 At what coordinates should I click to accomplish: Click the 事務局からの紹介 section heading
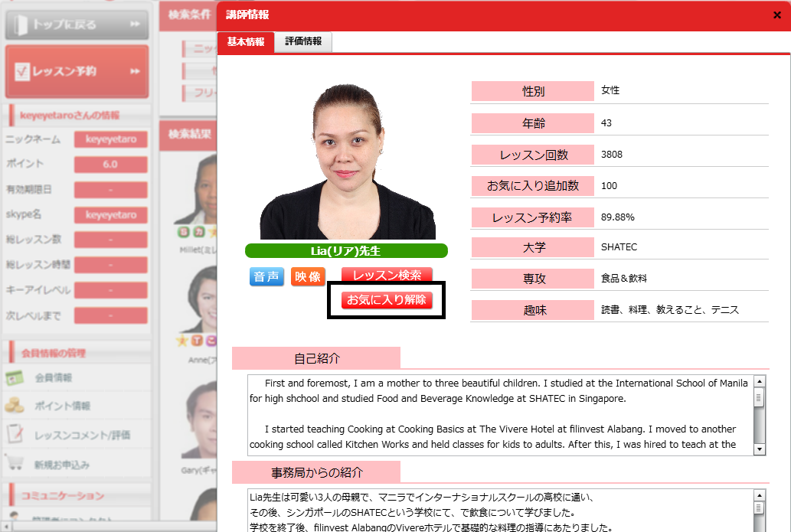pyautogui.click(x=316, y=472)
